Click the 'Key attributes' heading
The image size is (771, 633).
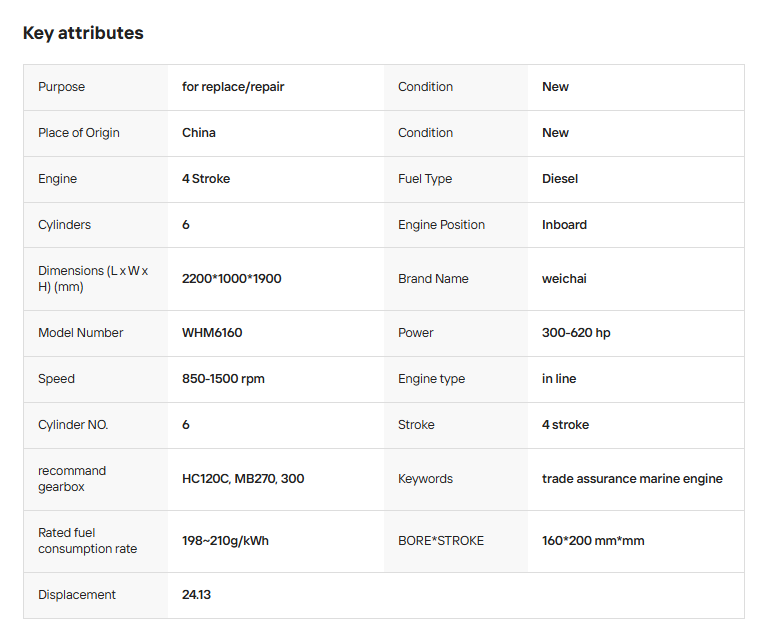(x=83, y=33)
